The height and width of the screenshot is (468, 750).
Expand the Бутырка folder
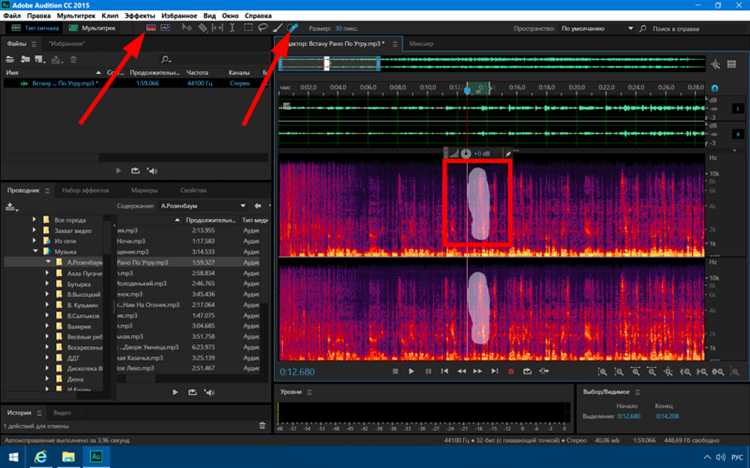[47, 284]
